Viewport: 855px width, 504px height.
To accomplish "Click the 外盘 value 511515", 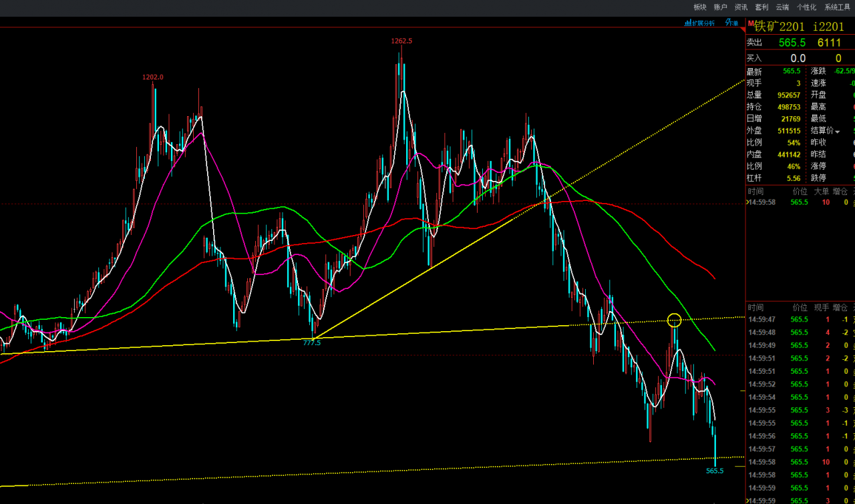I will click(x=788, y=131).
